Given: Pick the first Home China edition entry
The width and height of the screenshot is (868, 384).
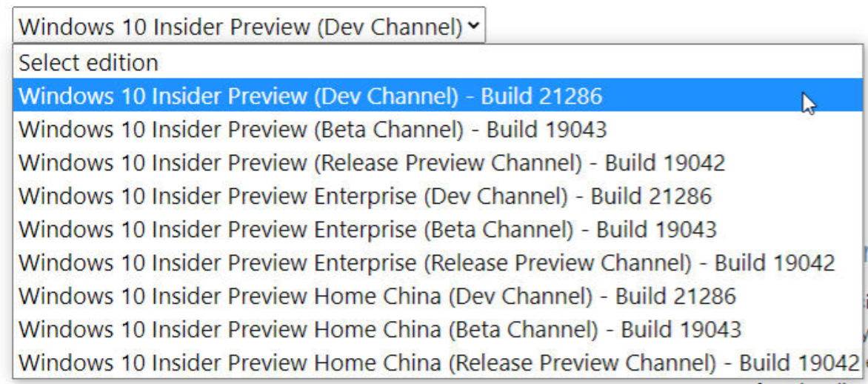Looking at the screenshot, I should (377, 297).
